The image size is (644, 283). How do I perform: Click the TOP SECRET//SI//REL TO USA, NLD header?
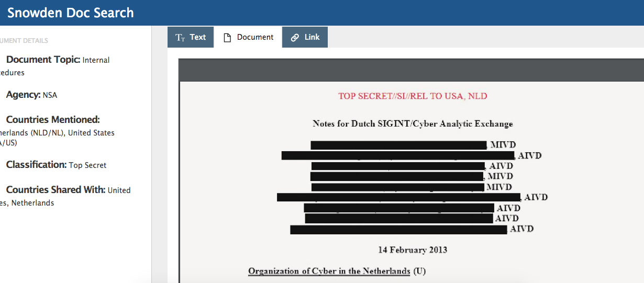pos(413,96)
